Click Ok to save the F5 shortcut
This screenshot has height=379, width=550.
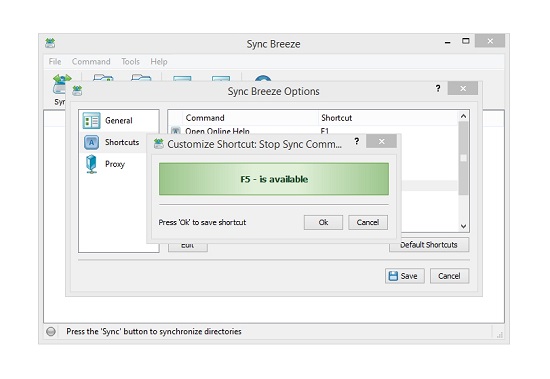tap(323, 222)
